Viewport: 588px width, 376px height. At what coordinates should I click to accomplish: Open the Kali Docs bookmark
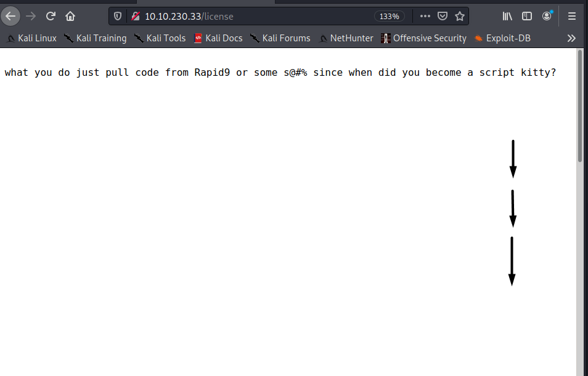[218, 38]
